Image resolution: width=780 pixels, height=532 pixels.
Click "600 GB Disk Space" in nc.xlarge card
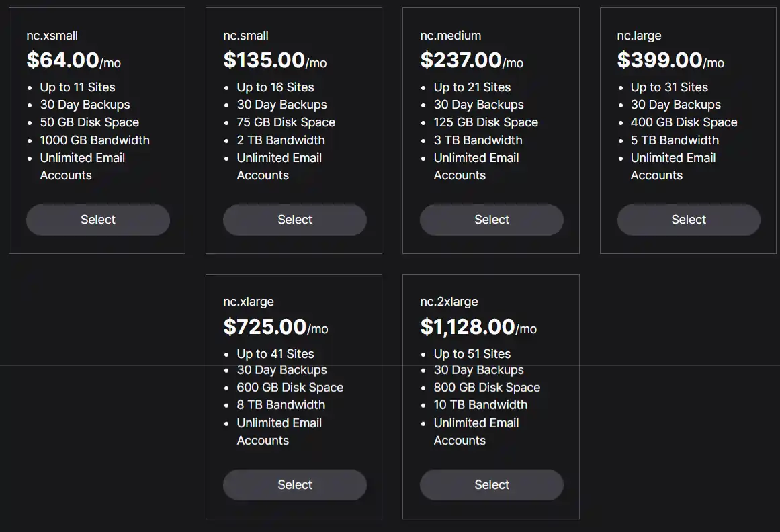290,387
